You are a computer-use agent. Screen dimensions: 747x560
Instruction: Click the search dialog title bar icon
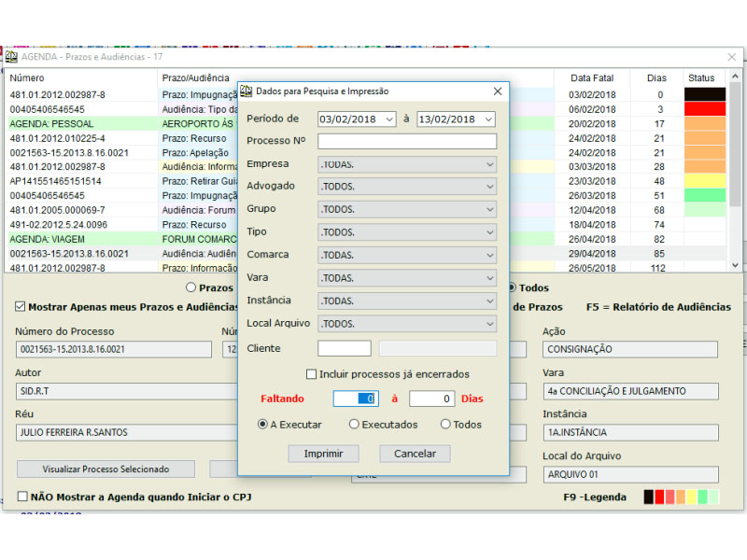[247, 91]
